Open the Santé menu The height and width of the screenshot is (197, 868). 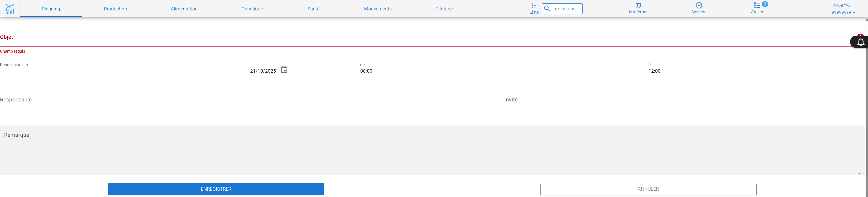click(313, 9)
